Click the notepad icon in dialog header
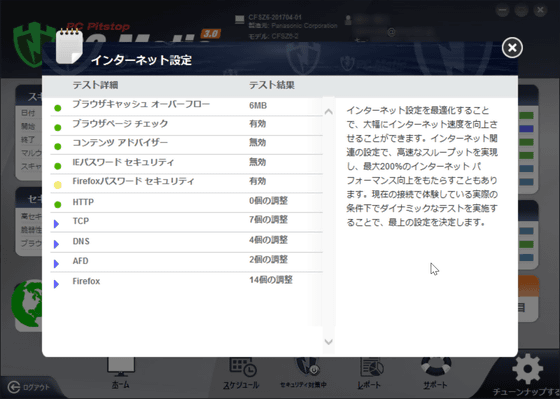Image resolution: width=560 pixels, height=399 pixels. (69, 46)
